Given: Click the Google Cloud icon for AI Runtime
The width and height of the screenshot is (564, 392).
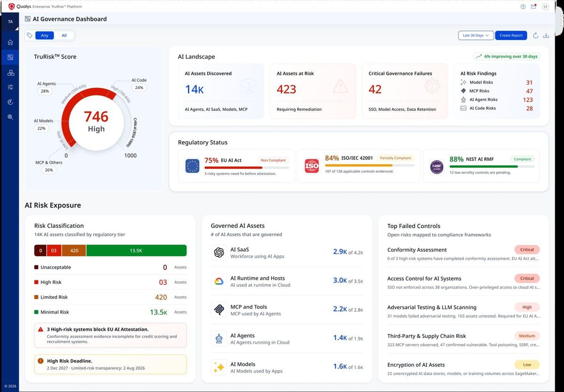Looking at the screenshot, I should coord(219,281).
